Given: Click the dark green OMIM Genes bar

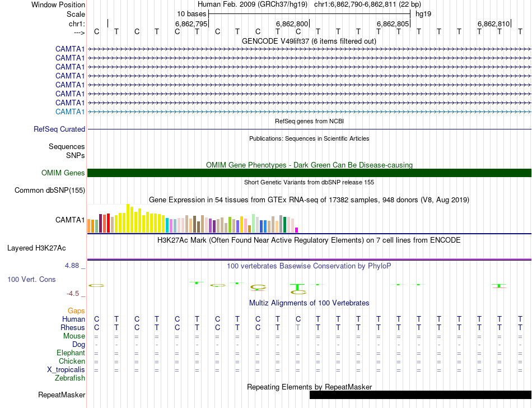Looking at the screenshot, I should [x=309, y=173].
